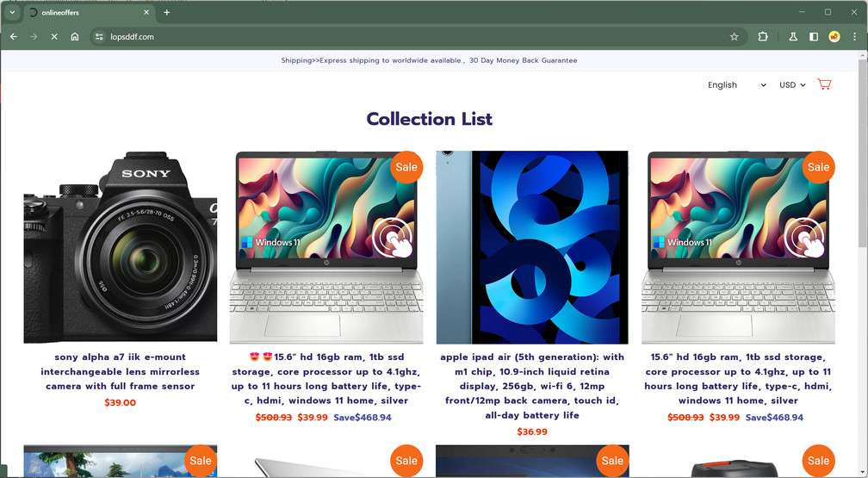Open the tab search chevron dropdown
Image resolution: width=868 pixels, height=478 pixels.
coord(12,12)
